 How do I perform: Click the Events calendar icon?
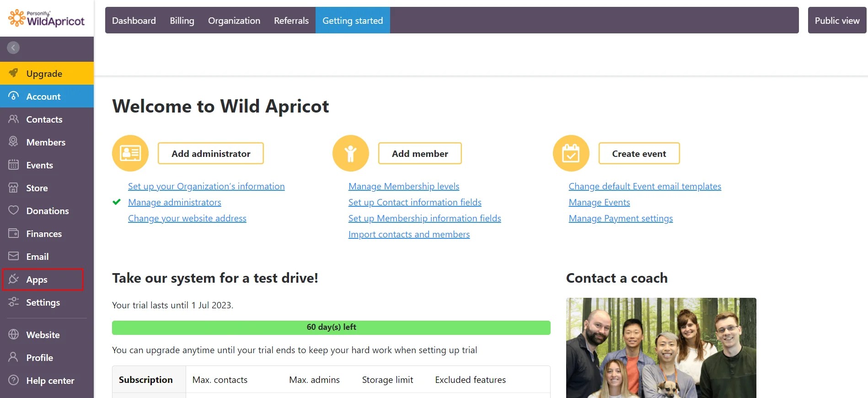(x=14, y=165)
